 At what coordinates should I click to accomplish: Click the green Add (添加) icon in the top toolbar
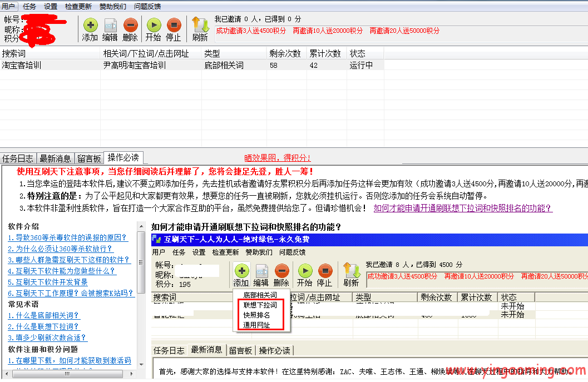[x=90, y=26]
